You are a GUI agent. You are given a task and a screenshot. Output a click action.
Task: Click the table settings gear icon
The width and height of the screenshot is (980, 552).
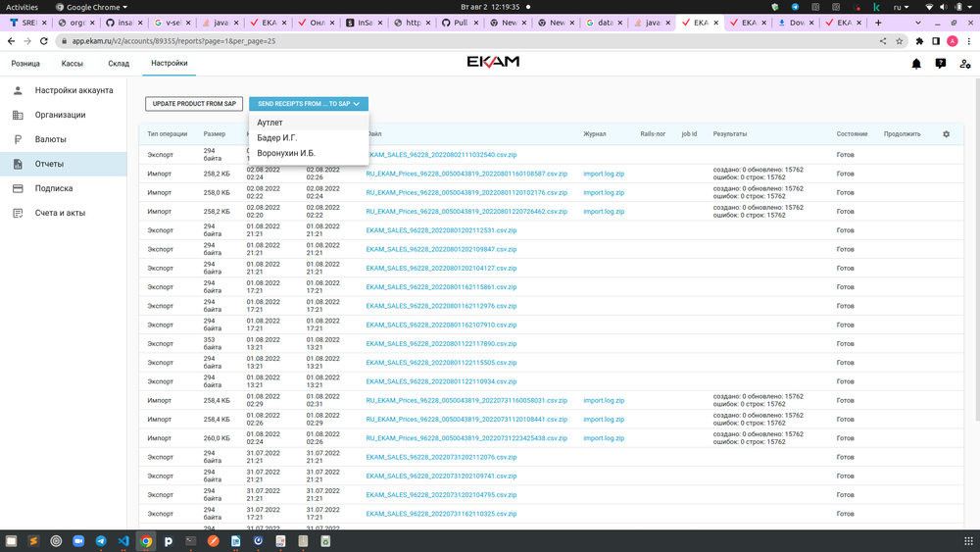tap(946, 134)
